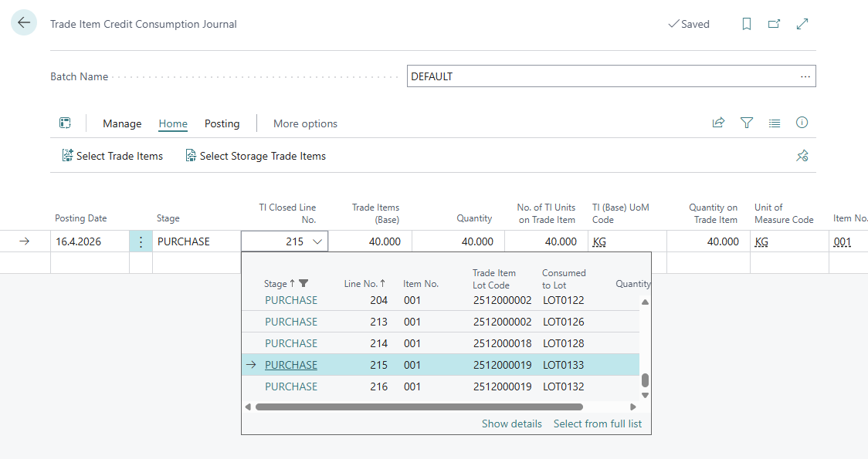Toggle the list view icon
This screenshot has width=868, height=459.
click(775, 123)
